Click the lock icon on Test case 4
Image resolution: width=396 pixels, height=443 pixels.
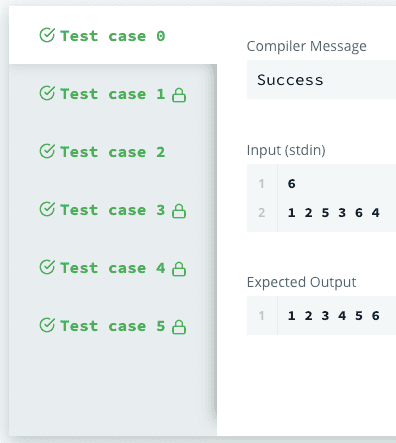(x=179, y=269)
